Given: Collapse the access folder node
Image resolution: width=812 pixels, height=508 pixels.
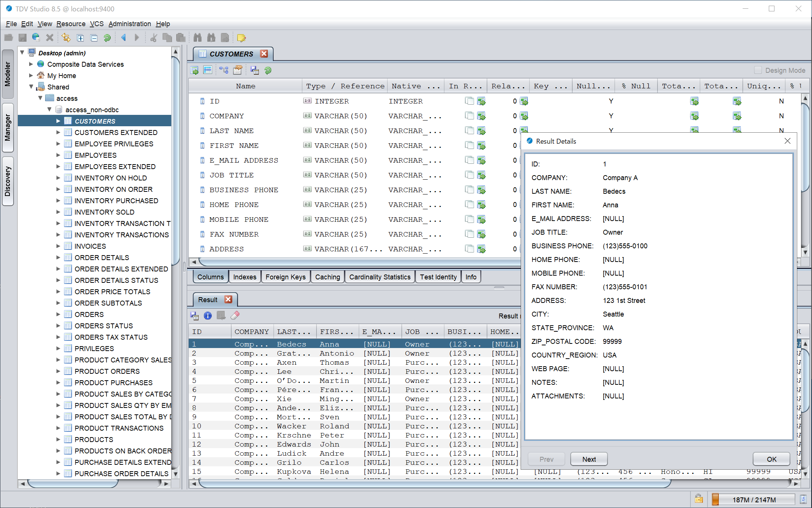Looking at the screenshot, I should pos(40,98).
